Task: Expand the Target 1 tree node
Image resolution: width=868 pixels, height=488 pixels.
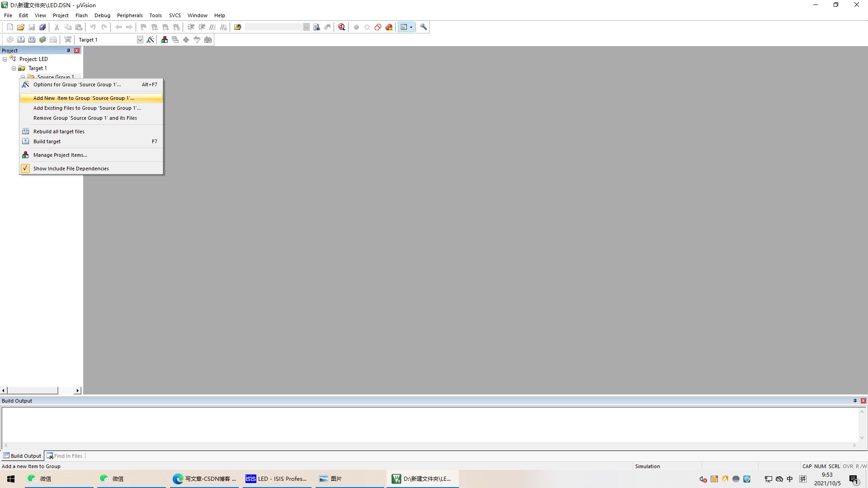Action: (14, 68)
